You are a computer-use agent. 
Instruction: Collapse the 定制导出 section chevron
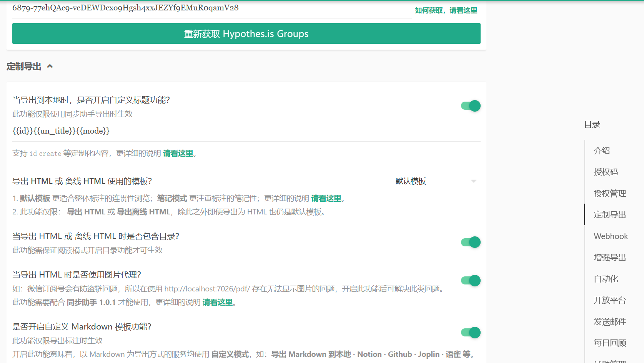50,66
